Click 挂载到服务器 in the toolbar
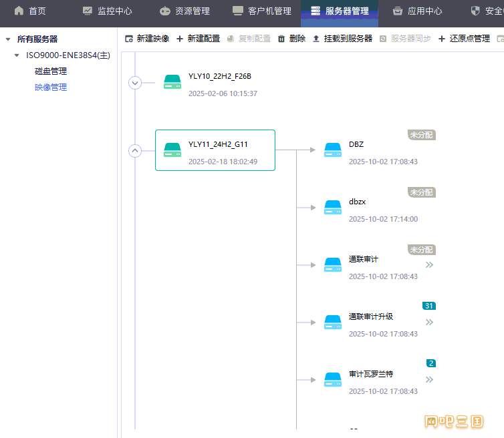The image size is (504, 438). 342,39
